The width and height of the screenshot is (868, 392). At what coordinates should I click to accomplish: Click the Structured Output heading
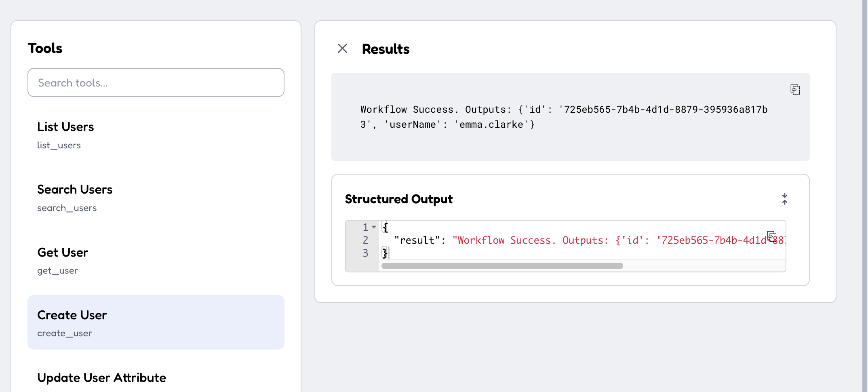(398, 199)
